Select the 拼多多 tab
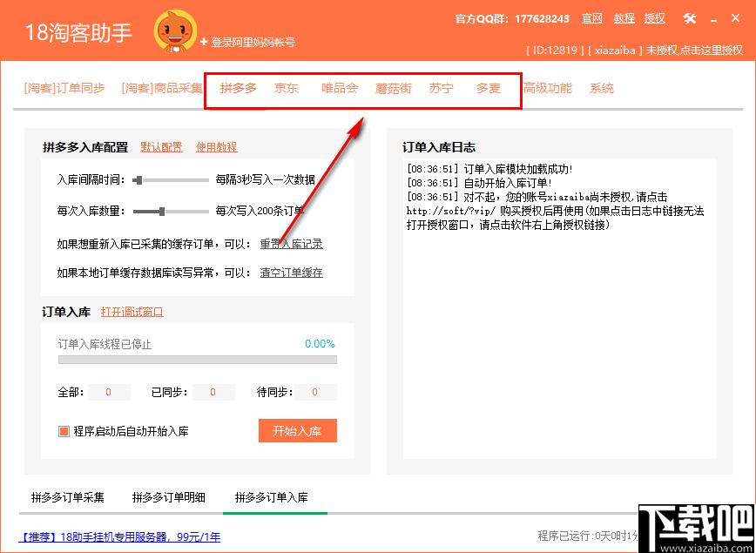Screen dimensions: 756x553 pos(238,88)
